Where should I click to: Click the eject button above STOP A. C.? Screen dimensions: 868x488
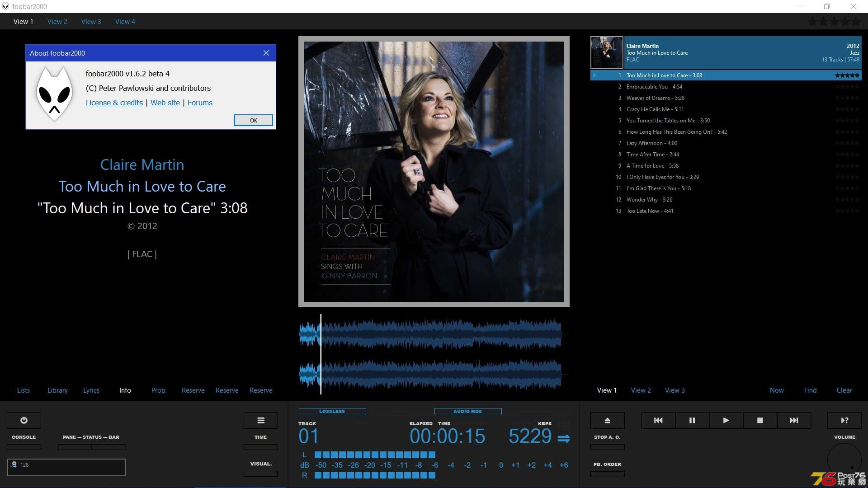608,420
